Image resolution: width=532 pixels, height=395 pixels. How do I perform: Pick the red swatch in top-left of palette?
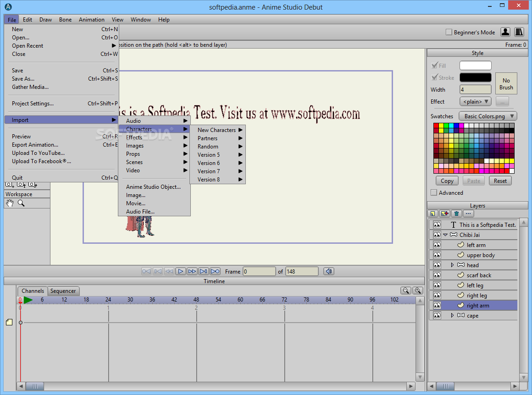coord(436,126)
